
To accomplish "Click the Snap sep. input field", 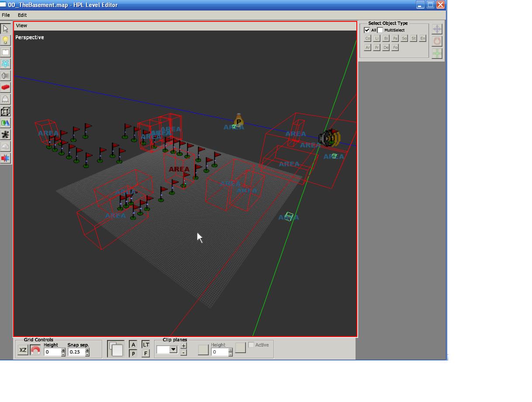I will 76,352.
